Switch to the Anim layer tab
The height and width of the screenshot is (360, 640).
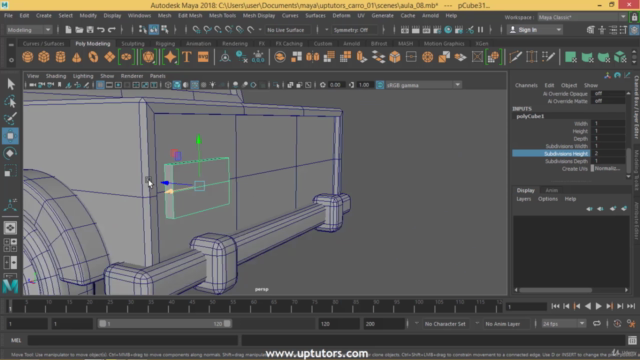[x=551, y=190]
